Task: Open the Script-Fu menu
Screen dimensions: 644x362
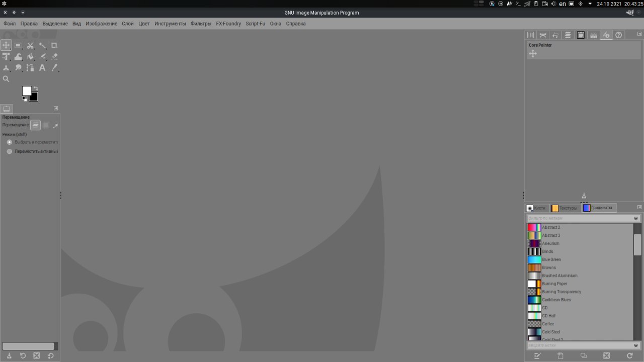Action: click(x=255, y=24)
